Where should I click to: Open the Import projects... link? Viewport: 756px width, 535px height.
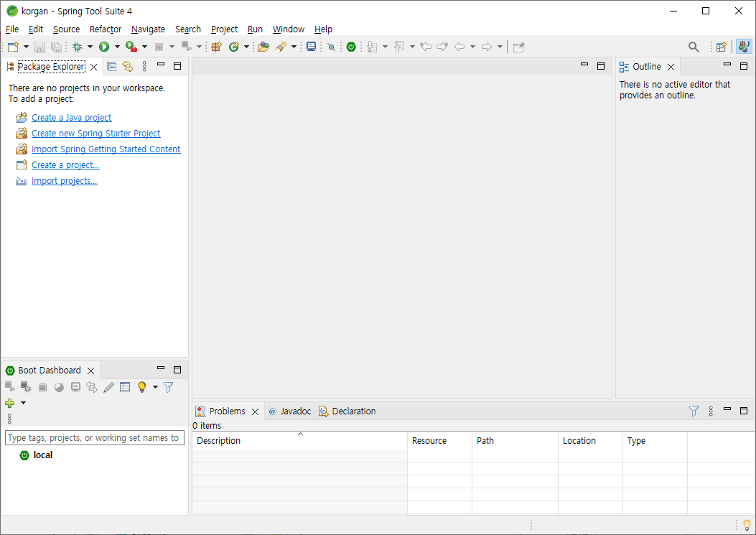click(x=64, y=180)
